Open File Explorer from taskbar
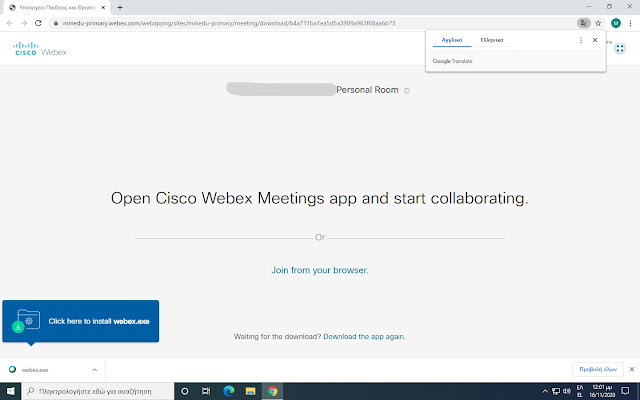 [x=251, y=391]
